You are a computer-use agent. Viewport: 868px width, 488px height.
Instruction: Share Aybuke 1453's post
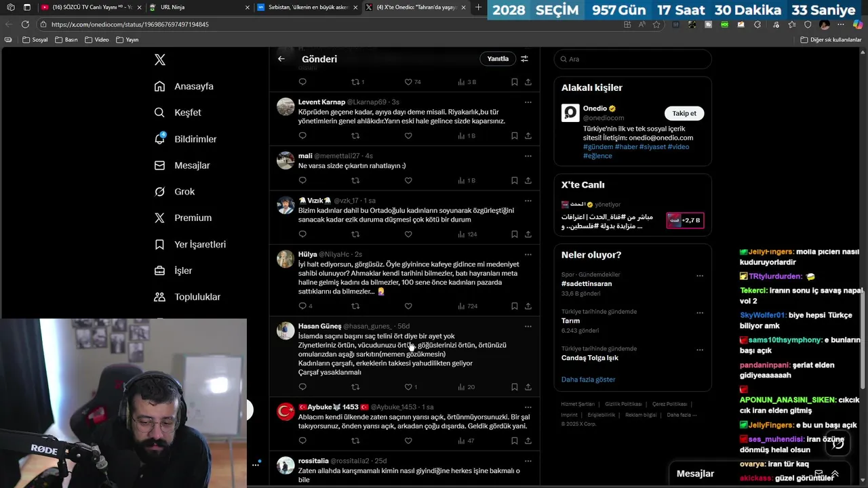click(x=528, y=441)
